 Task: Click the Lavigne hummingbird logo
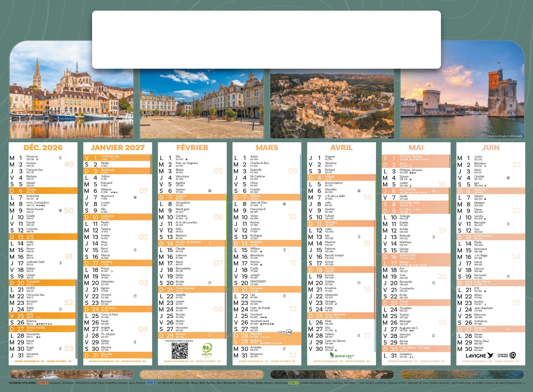490,355
